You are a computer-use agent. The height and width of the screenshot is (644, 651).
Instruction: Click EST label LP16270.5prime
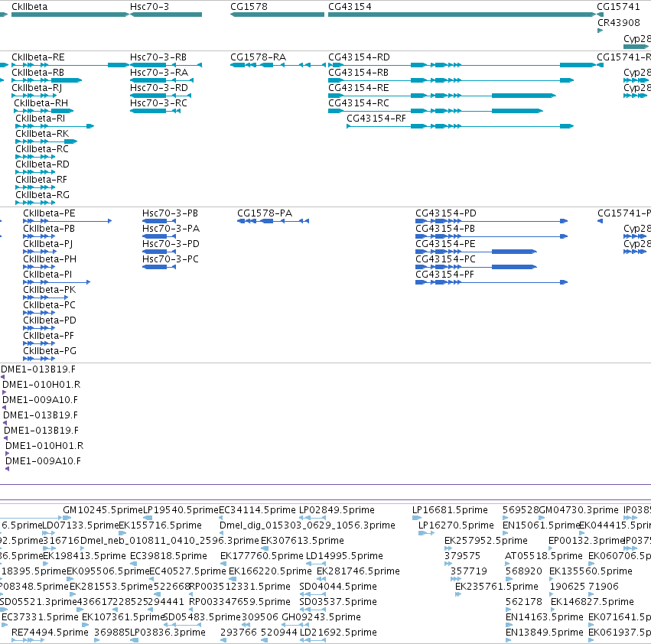click(x=456, y=525)
